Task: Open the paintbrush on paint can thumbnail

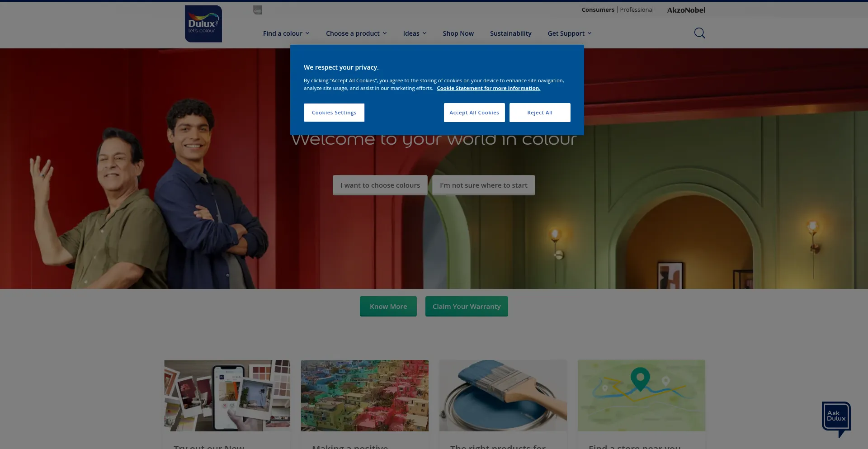Action: coord(503,396)
